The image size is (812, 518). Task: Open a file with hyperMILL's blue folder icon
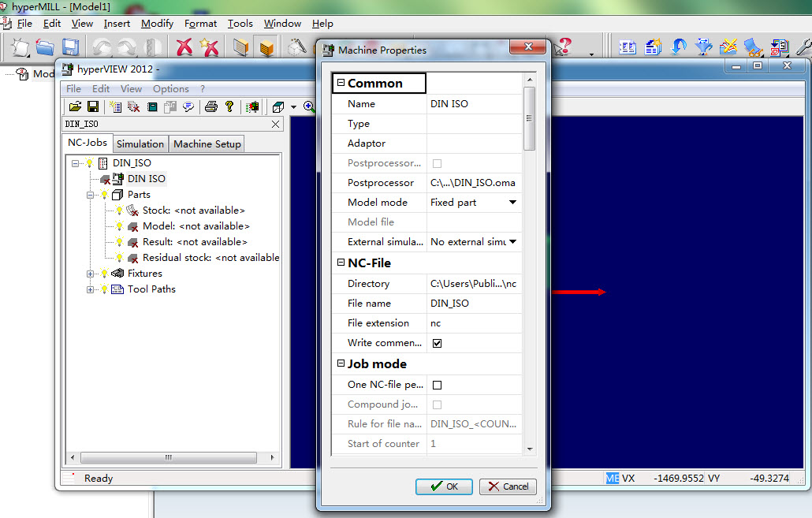[45, 47]
